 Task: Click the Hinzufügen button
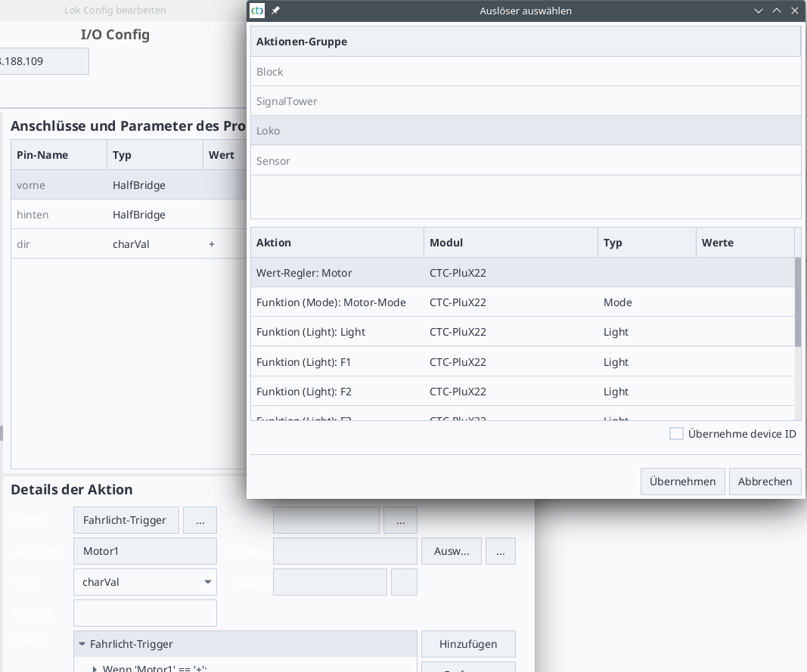click(x=468, y=644)
